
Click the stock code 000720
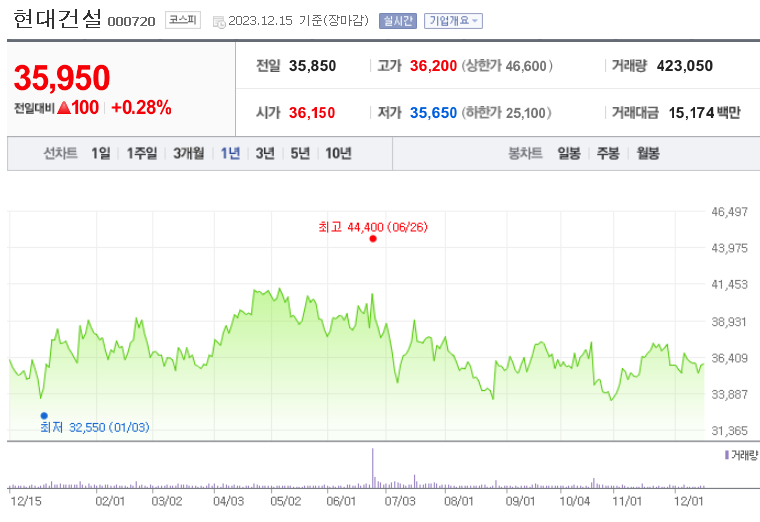[x=131, y=22]
